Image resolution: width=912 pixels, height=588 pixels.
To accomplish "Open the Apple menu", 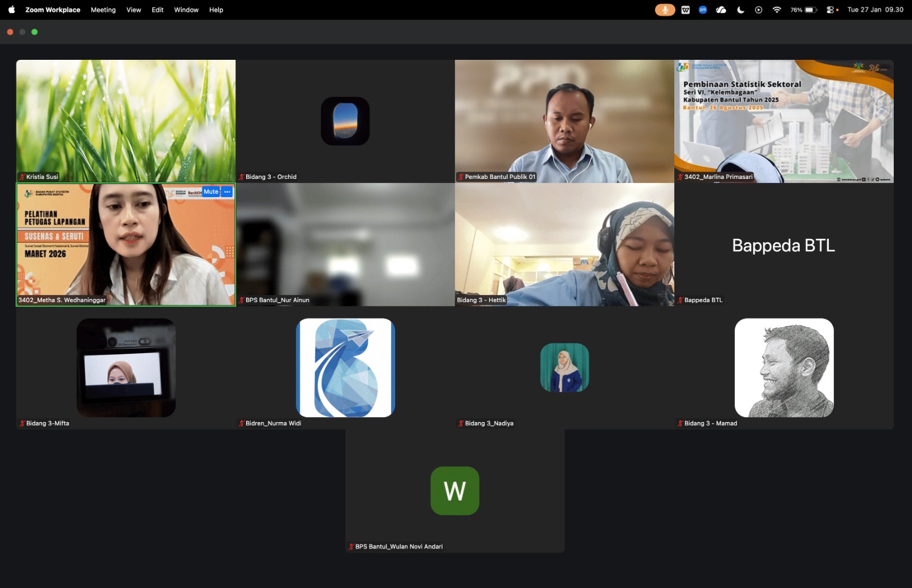I will pos(11,10).
